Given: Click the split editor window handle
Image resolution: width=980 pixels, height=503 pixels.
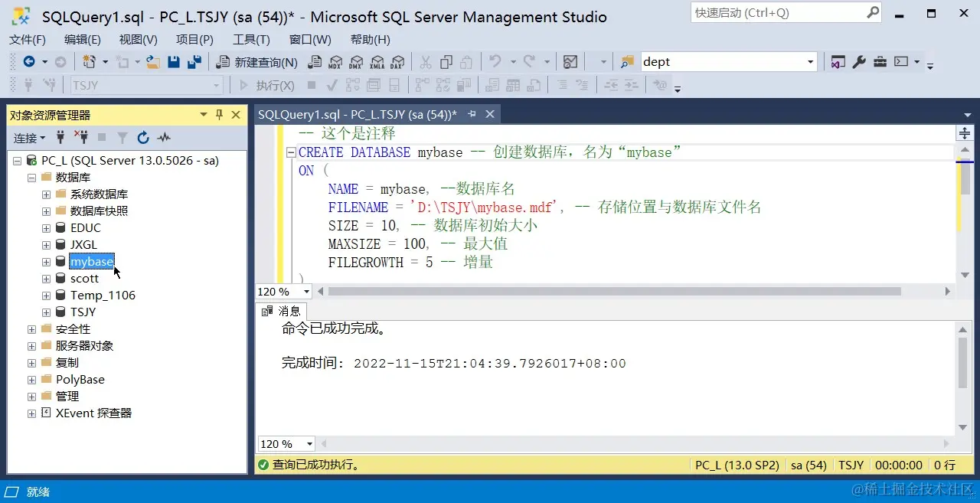Looking at the screenshot, I should pyautogui.click(x=965, y=133).
